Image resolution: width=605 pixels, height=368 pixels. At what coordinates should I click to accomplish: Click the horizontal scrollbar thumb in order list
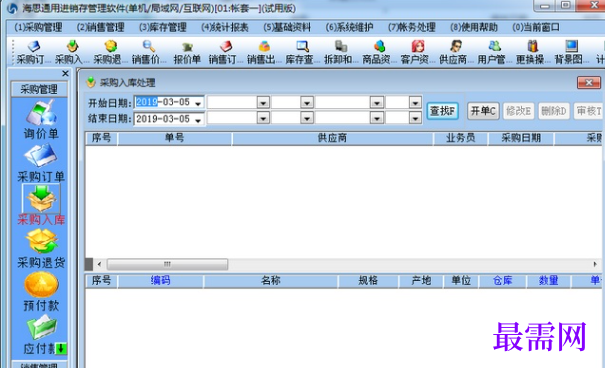tap(167, 264)
